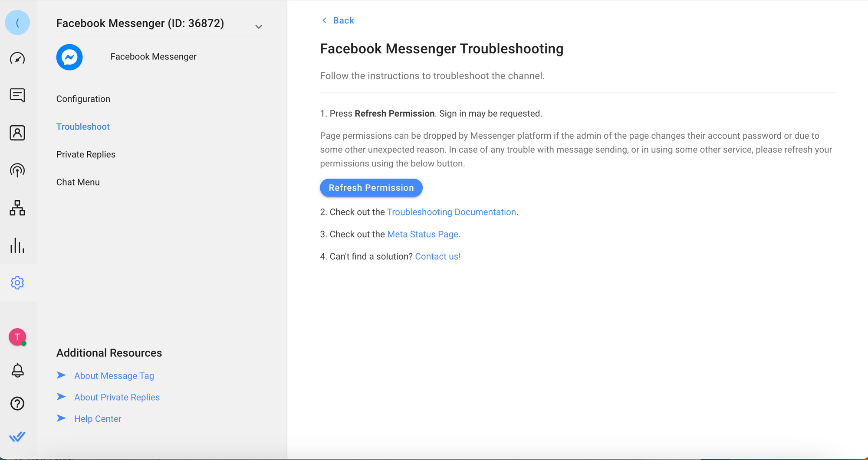The width and height of the screenshot is (868, 460).
Task: Select the Chat Menu item
Action: click(78, 182)
